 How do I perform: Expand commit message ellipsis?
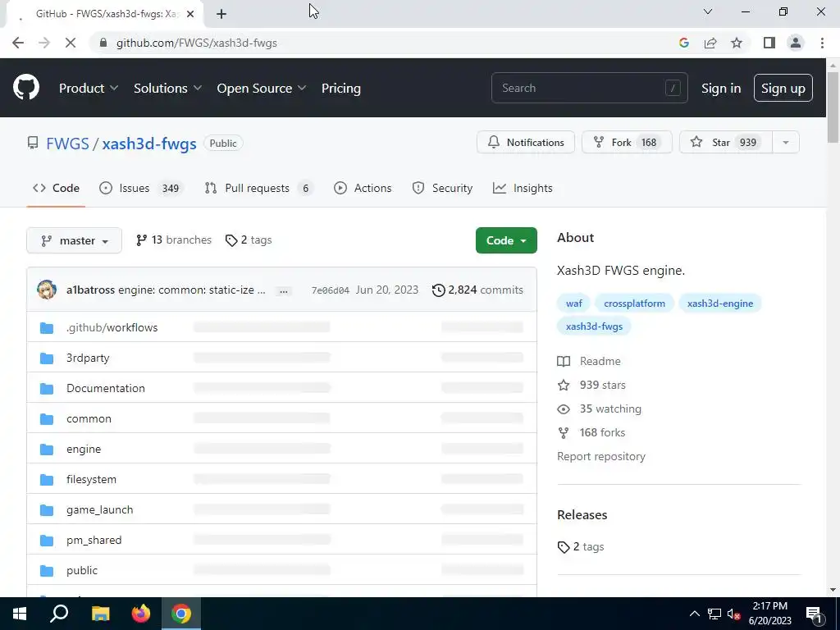pyautogui.click(x=283, y=291)
